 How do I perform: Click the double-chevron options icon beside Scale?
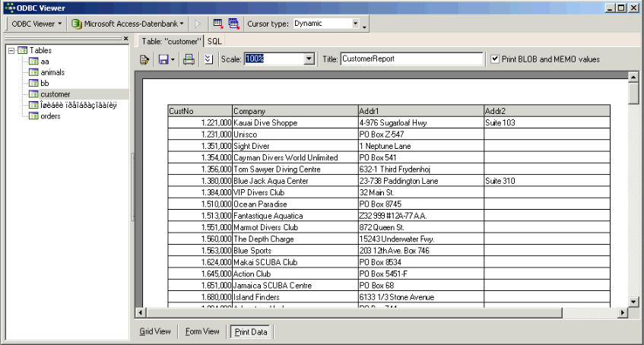pyautogui.click(x=208, y=59)
